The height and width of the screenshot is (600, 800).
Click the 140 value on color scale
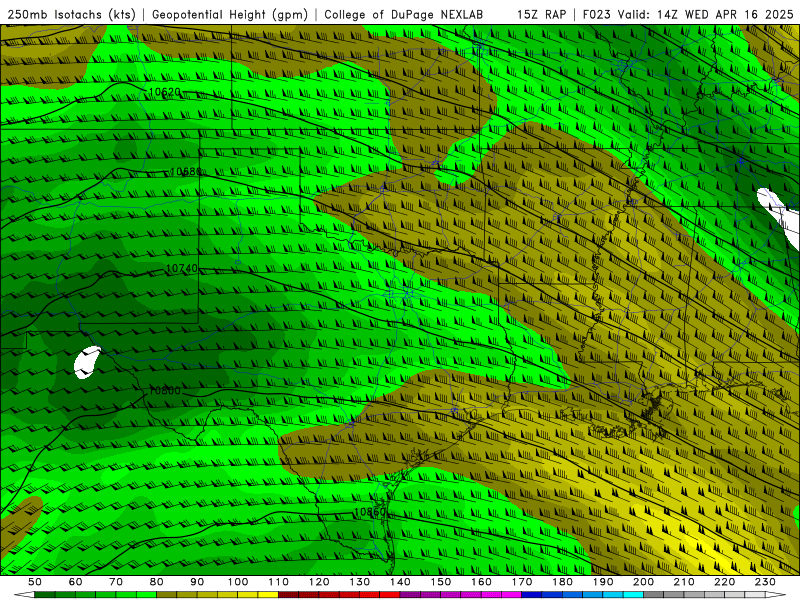pos(400,582)
